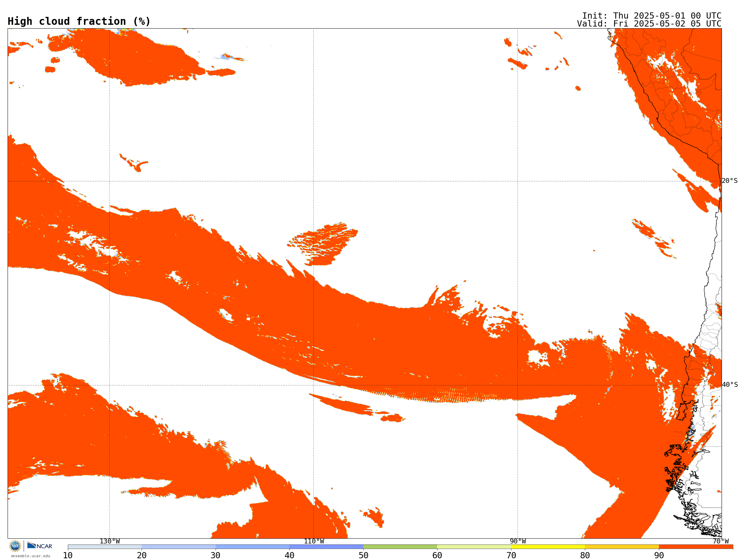744x560 pixels.
Task: Click the 'High cloud fraction (%)' title
Action: click(79, 21)
